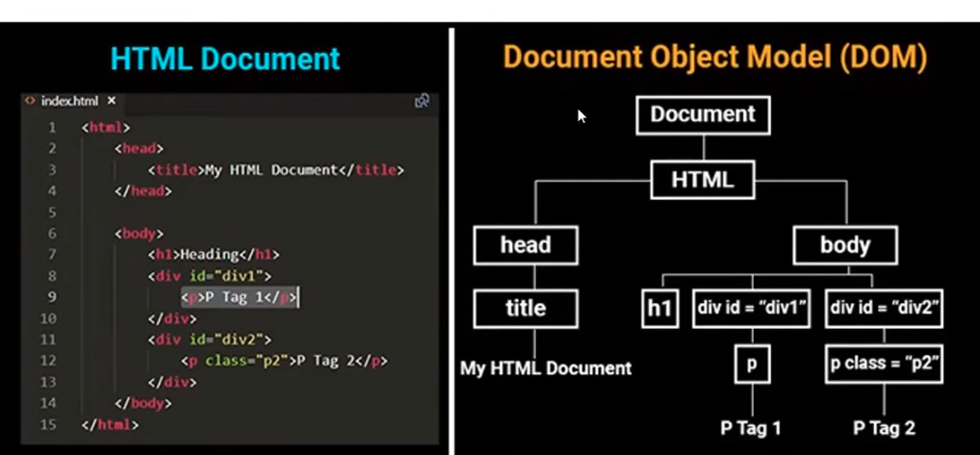Click the head node in DOM tree

(526, 245)
